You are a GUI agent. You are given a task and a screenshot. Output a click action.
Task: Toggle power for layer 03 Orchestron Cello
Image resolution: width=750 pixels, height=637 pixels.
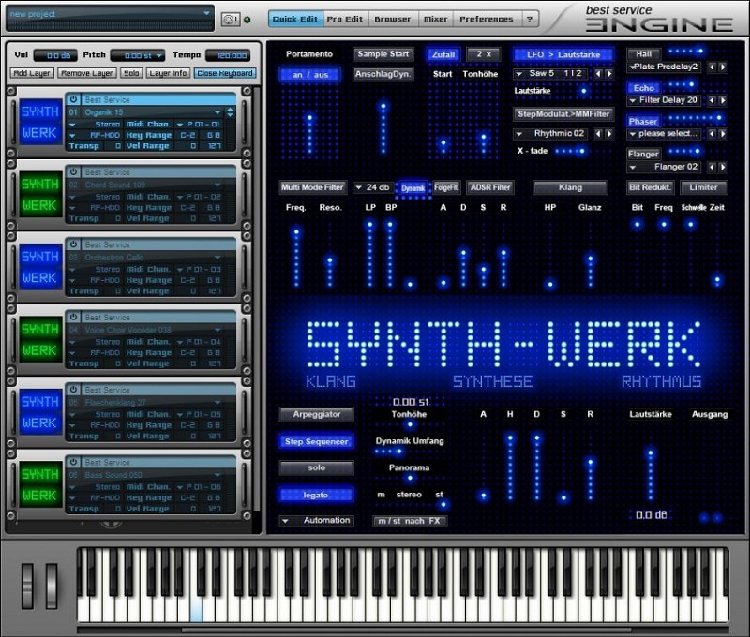pos(73,244)
